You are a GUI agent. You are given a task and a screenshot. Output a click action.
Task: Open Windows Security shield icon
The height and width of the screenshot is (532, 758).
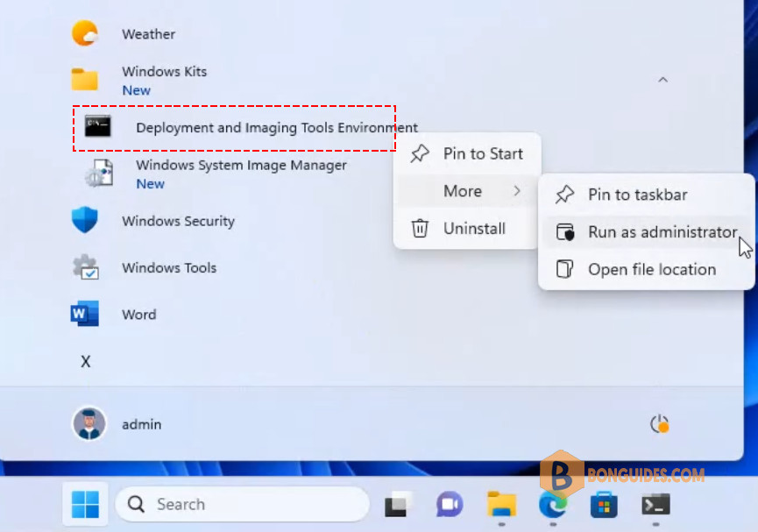coord(85,220)
